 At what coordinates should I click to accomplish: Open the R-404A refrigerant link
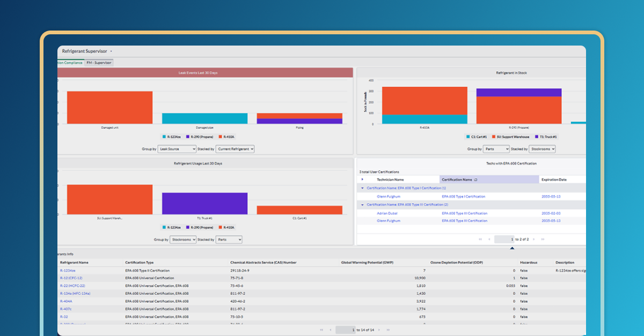pos(66,301)
